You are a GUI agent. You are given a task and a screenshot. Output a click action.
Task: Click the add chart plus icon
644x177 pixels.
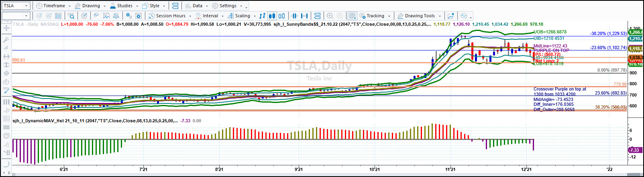pyautogui.click(x=451, y=16)
